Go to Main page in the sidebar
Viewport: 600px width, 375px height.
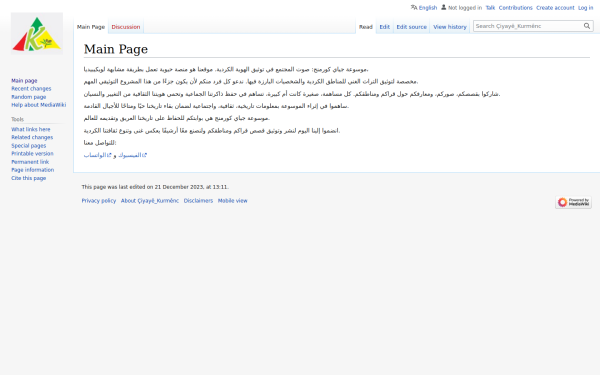click(24, 81)
